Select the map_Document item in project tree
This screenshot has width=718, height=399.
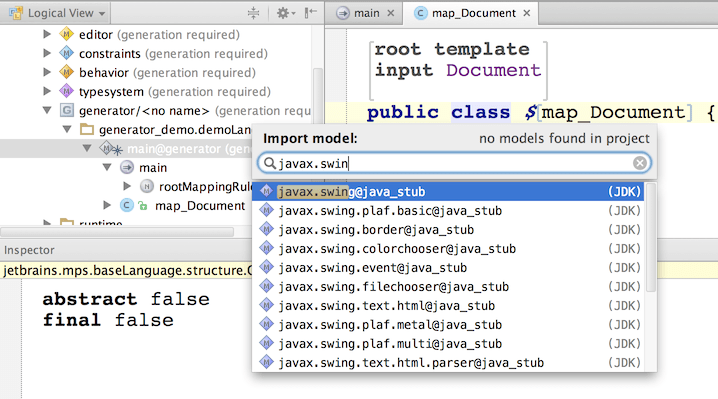point(200,206)
